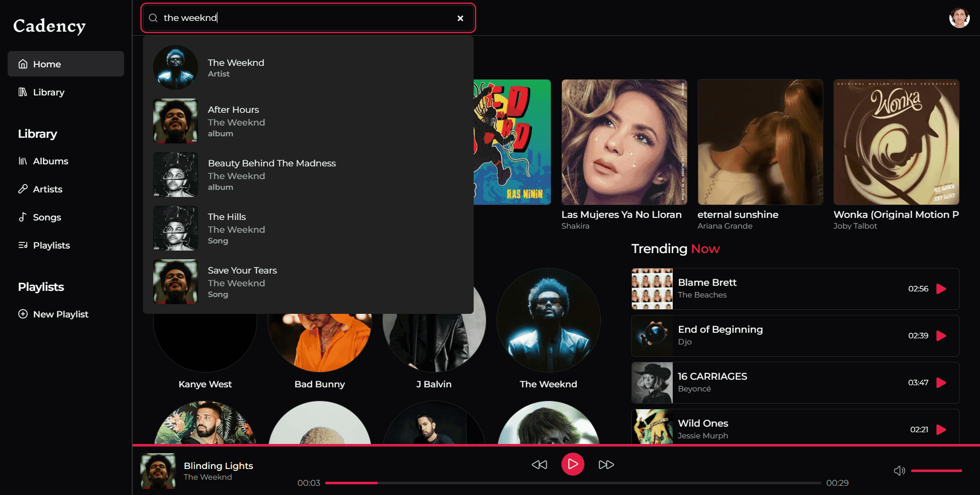Play Wild Ones with its red arrow
This screenshot has width=980, height=495.
click(x=942, y=430)
